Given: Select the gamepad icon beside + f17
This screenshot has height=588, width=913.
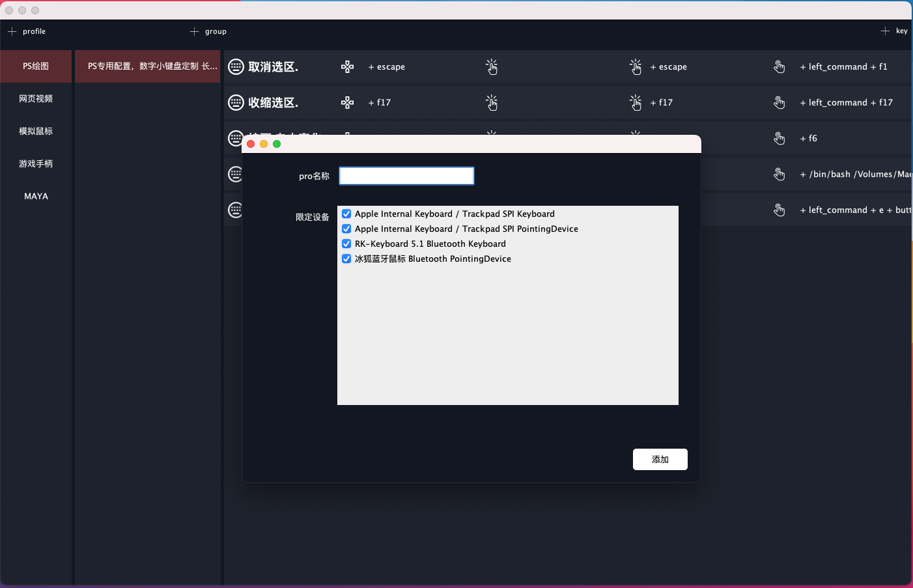Looking at the screenshot, I should click(x=348, y=102).
